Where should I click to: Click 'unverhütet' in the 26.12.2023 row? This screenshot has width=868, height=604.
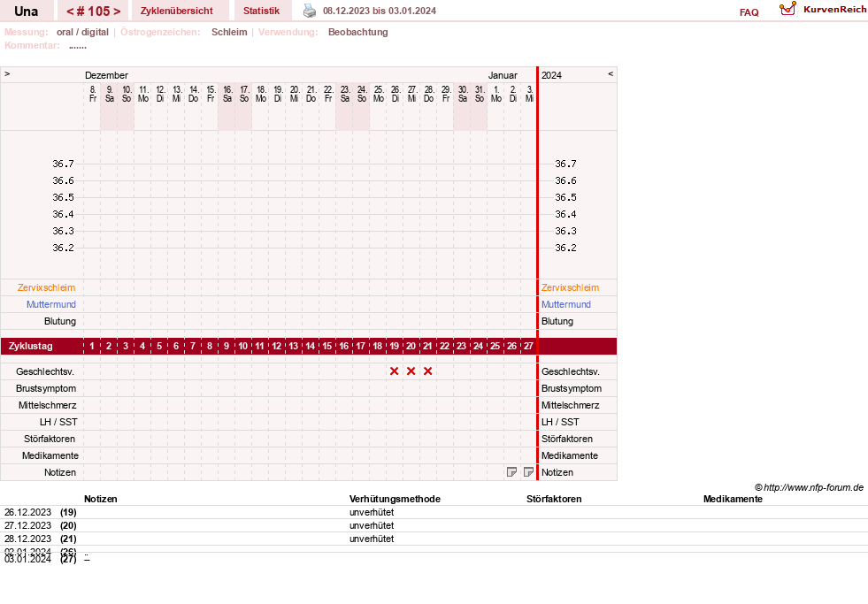click(x=372, y=512)
